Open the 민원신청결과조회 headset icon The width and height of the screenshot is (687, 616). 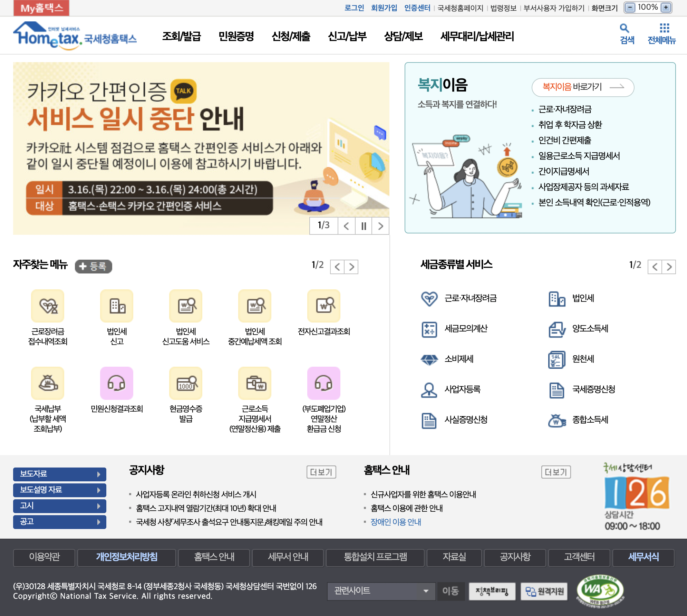[117, 383]
